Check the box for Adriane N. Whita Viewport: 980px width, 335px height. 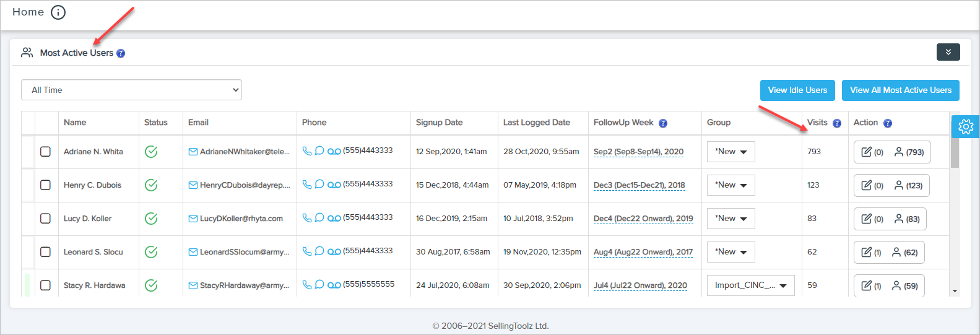tap(45, 152)
